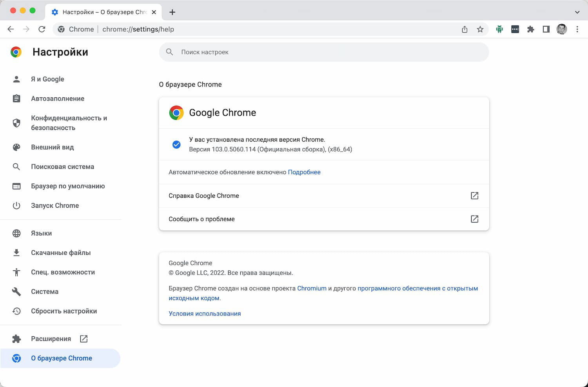The image size is (588, 387).
Task: Open the share page icon in address bar
Action: [465, 29]
